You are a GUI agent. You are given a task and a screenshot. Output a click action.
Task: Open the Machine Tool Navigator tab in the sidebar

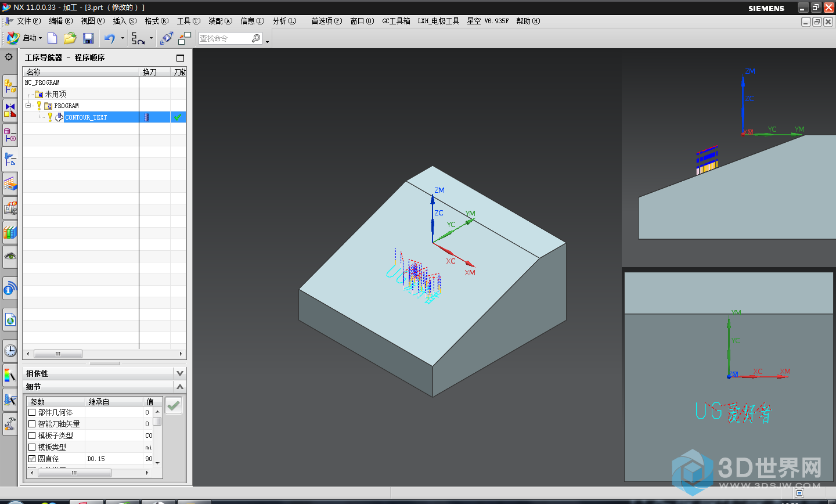[x=10, y=208]
